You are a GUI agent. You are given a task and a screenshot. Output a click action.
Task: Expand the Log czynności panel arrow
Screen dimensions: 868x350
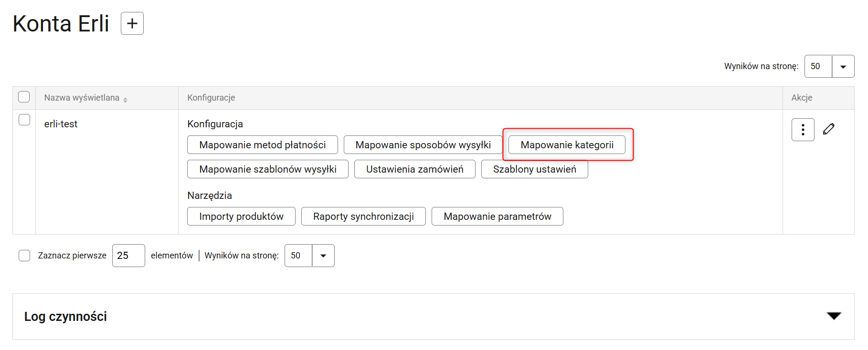point(834,316)
